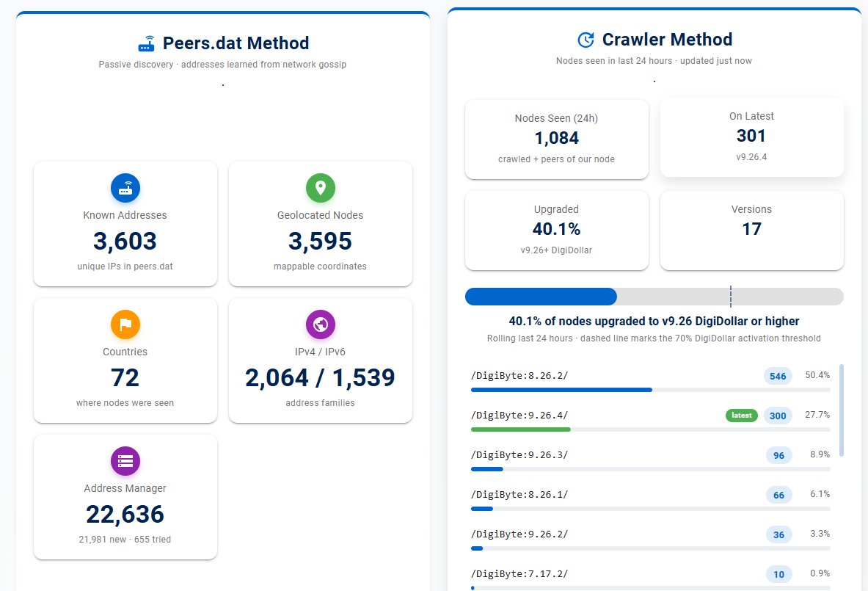The image size is (868, 591).
Task: Click the '40.1% of nodes upgraded' heading
Action: point(654,322)
